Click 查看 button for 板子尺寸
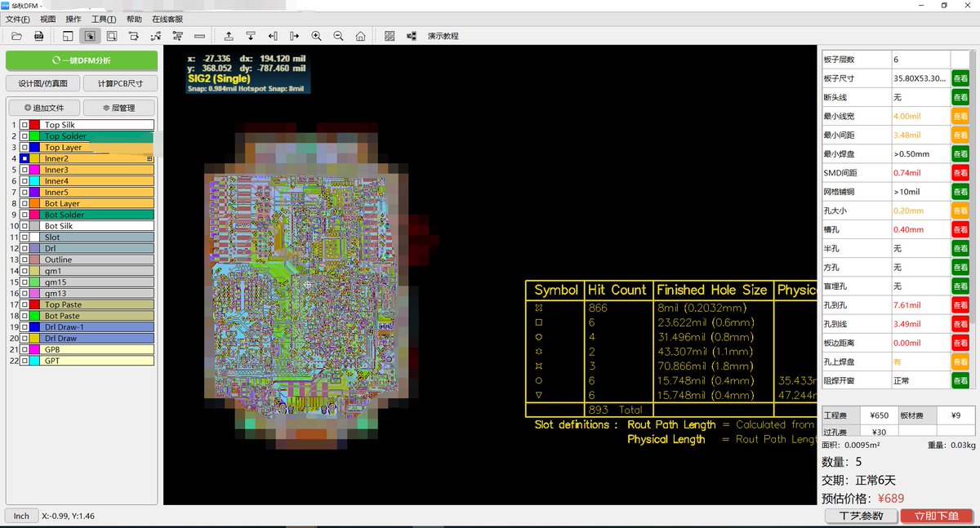The height and width of the screenshot is (528, 980). coord(960,78)
